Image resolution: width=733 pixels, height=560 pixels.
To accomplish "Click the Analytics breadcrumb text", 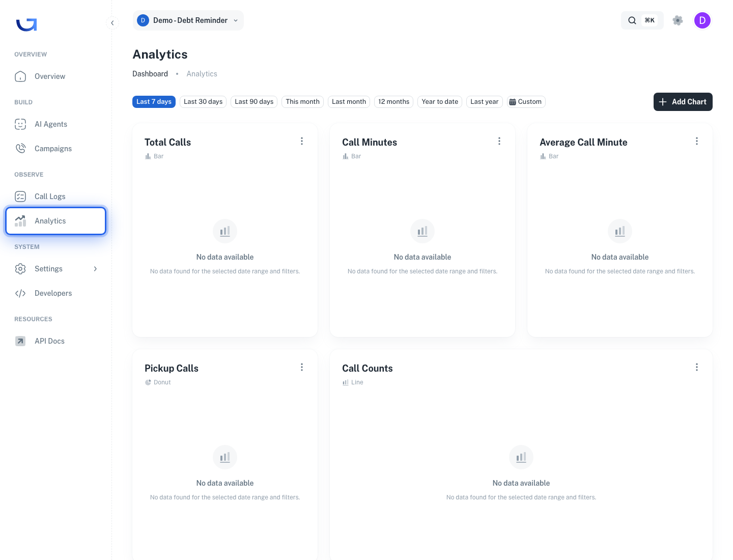I will [202, 74].
